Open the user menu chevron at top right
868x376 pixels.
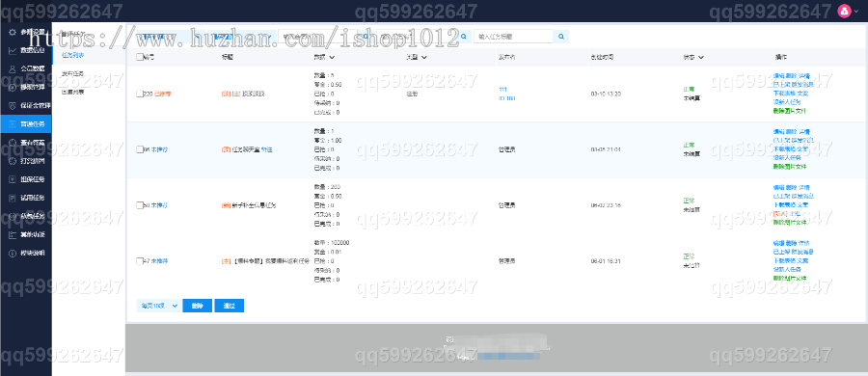pyautogui.click(x=856, y=11)
